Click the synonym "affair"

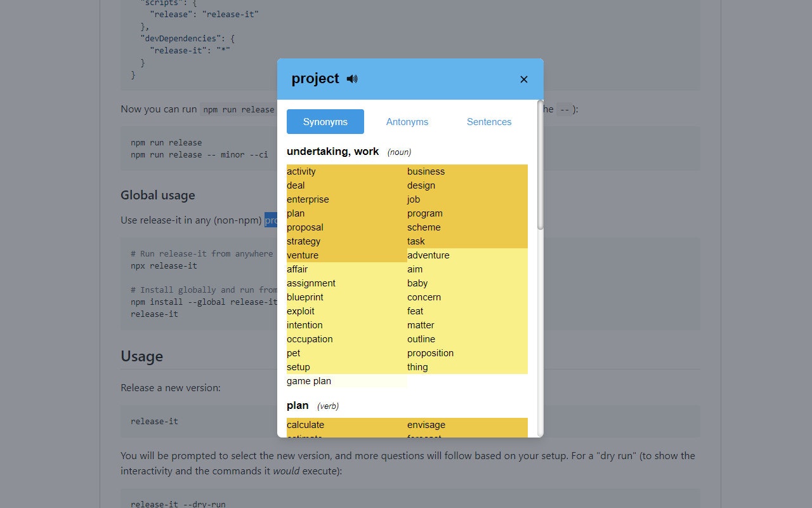coord(297,269)
